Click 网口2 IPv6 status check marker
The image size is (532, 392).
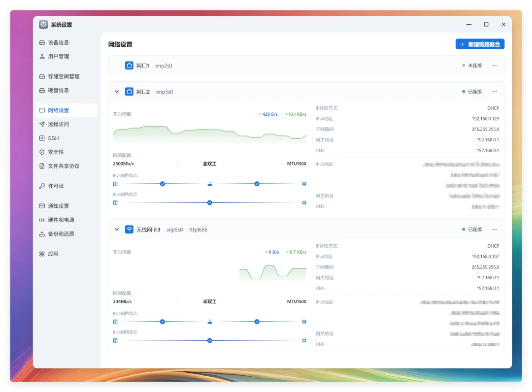(x=210, y=202)
